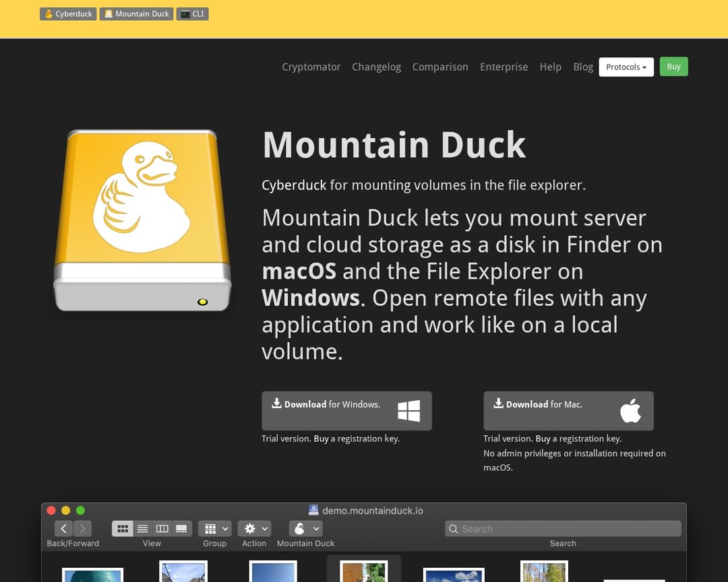Open the Comparison navigation link
728x582 pixels.
(440, 67)
